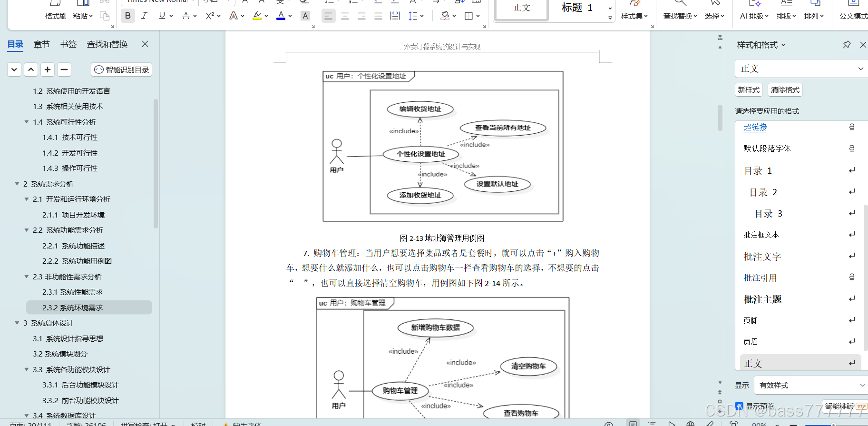This screenshot has width=868, height=426.
Task: Apply superscript X² formatting
Action: tap(210, 16)
